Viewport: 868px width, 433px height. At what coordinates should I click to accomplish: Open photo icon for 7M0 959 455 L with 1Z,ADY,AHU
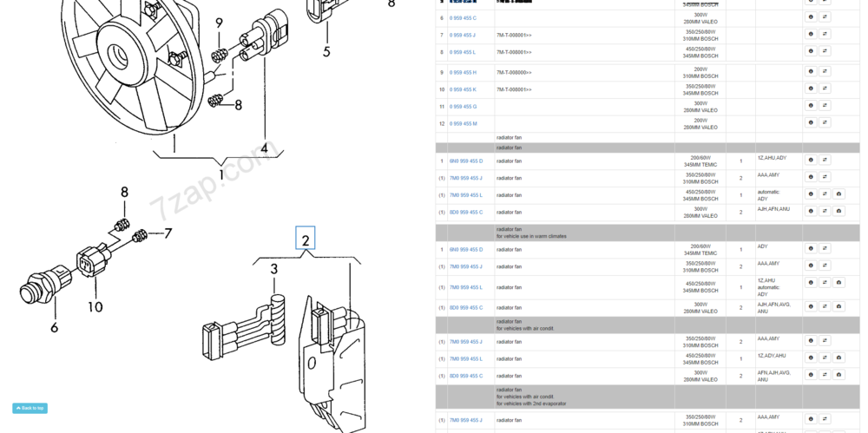point(838,358)
